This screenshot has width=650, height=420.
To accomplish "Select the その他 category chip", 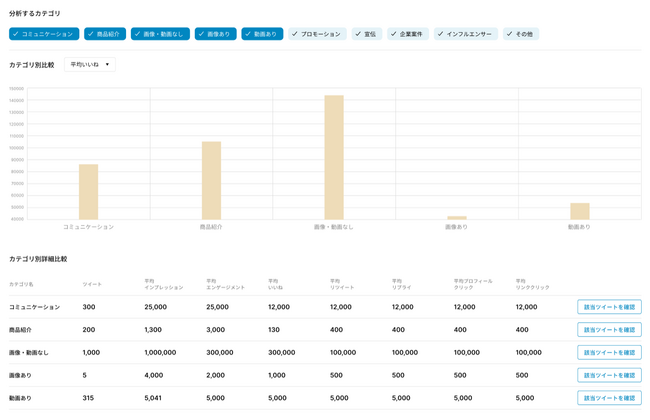I will click(520, 34).
